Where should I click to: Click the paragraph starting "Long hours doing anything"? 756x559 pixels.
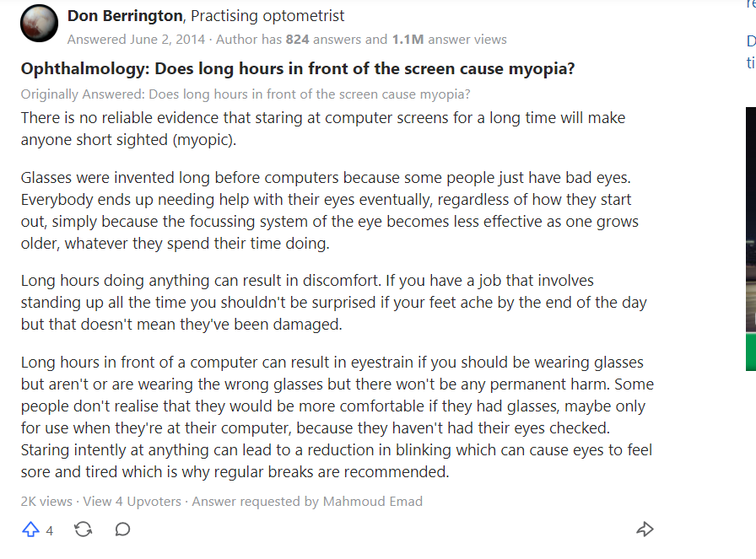tap(333, 303)
